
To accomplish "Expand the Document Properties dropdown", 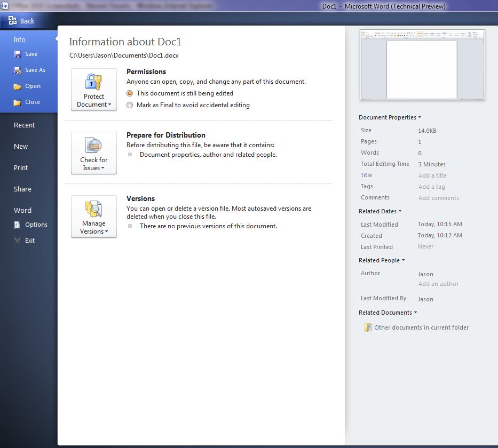I will coord(390,117).
